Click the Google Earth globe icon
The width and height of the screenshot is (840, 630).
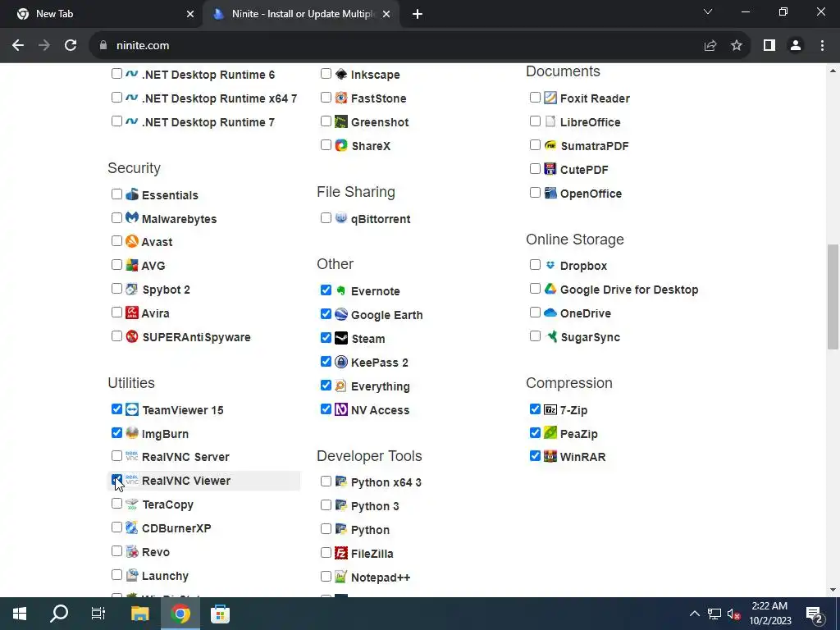point(340,314)
